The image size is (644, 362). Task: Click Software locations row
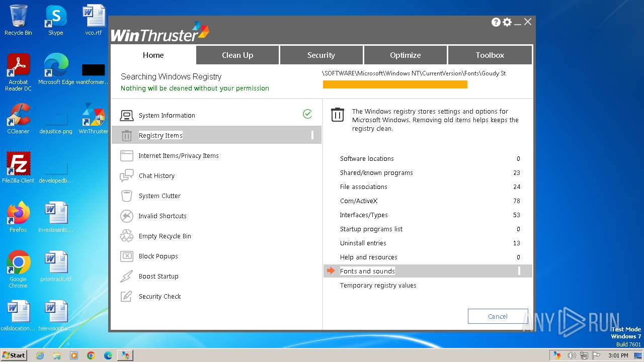pos(428,159)
